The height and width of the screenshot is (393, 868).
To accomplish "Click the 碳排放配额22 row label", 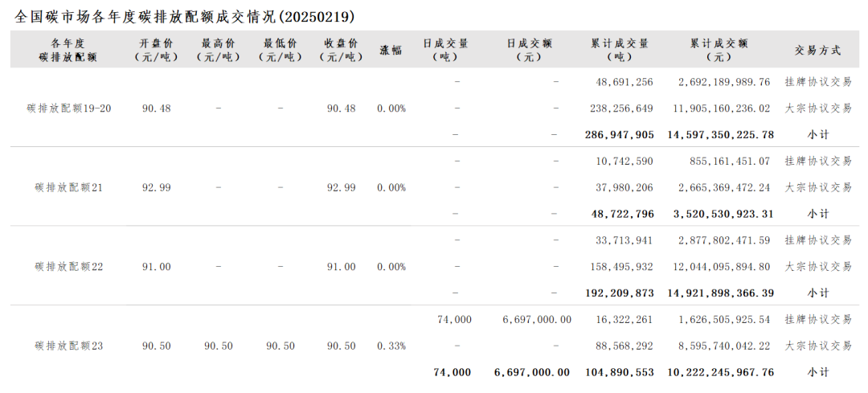I will click(69, 267).
